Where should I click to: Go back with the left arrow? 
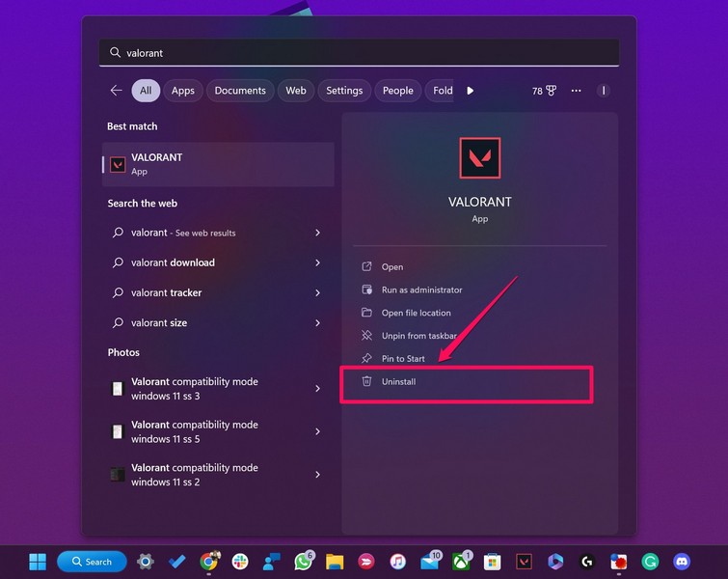116,90
